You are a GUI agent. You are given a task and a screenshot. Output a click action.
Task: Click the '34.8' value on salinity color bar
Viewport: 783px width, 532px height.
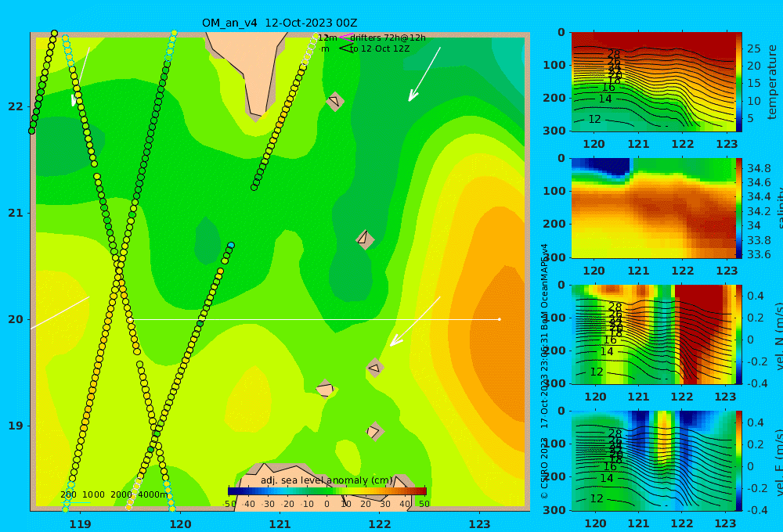click(759, 167)
